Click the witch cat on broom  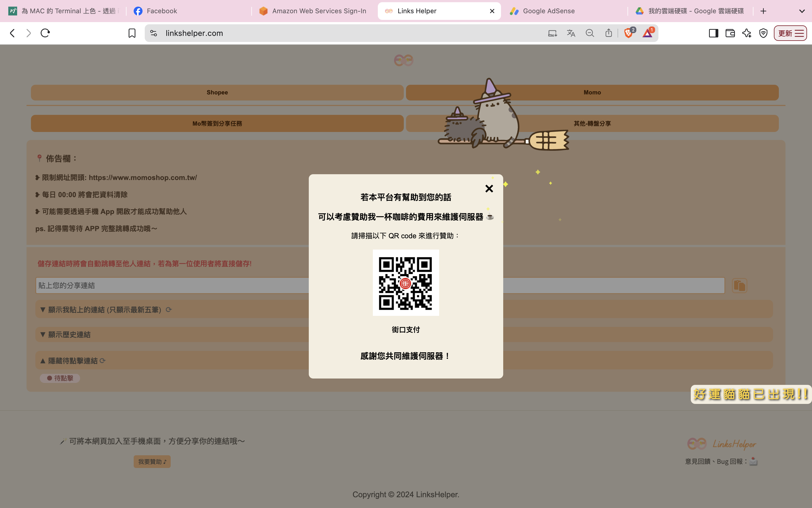[x=503, y=114]
